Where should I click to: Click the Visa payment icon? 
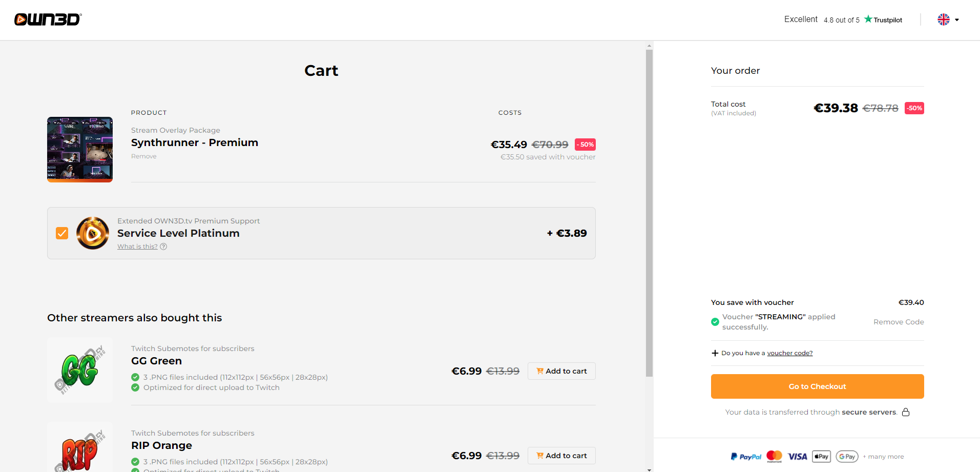(797, 456)
